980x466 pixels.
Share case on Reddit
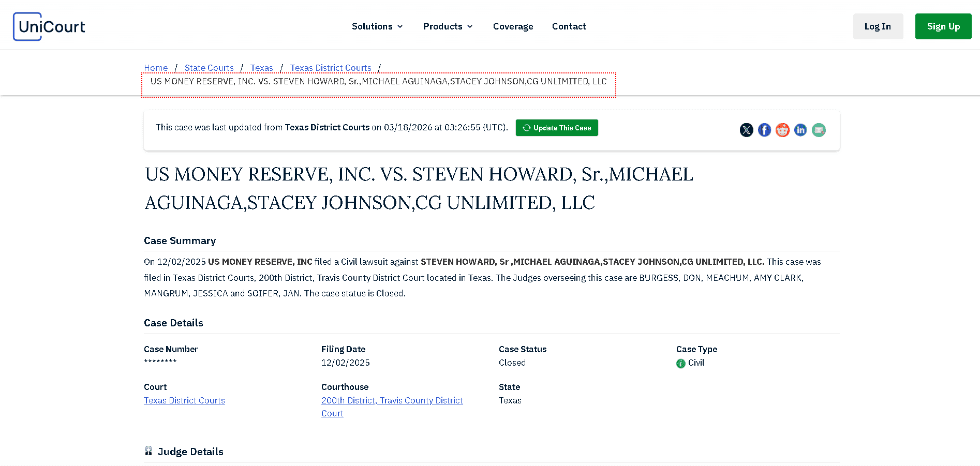[x=782, y=130]
